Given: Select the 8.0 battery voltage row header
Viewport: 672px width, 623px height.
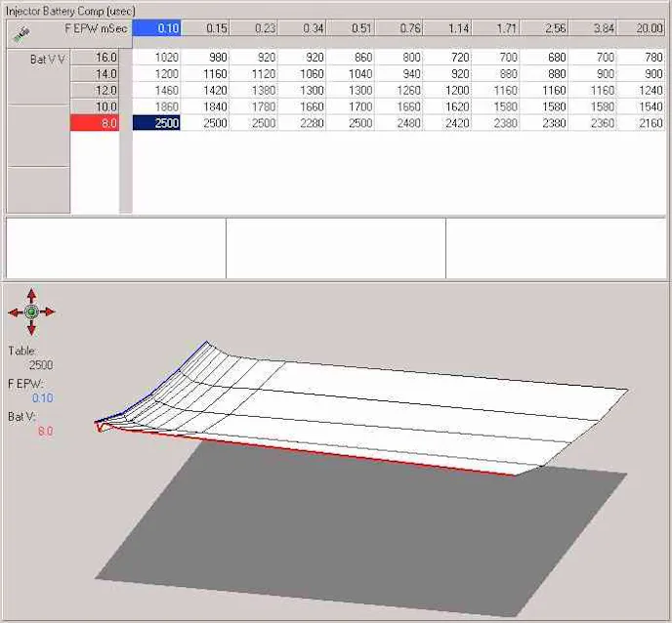Looking at the screenshot, I should click(x=94, y=122).
